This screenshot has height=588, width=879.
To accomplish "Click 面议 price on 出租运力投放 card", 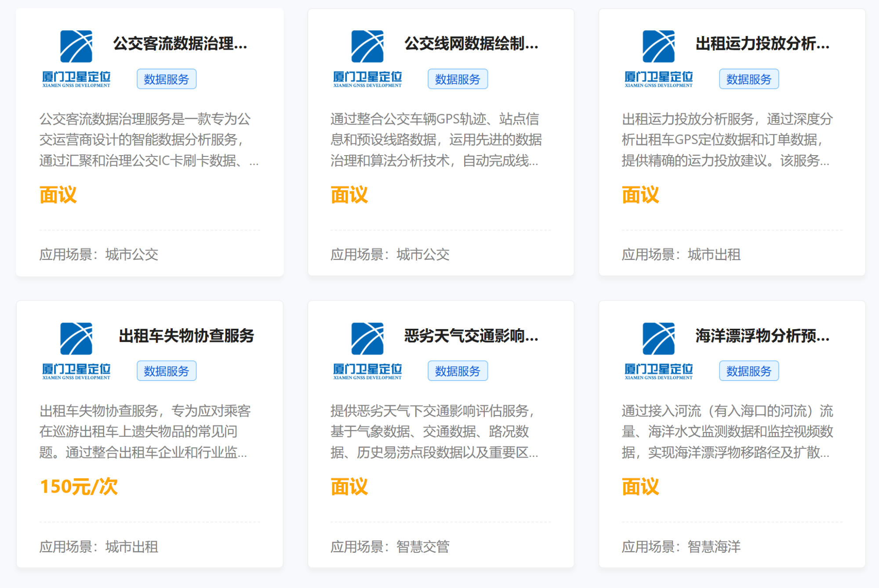I will click(x=640, y=195).
